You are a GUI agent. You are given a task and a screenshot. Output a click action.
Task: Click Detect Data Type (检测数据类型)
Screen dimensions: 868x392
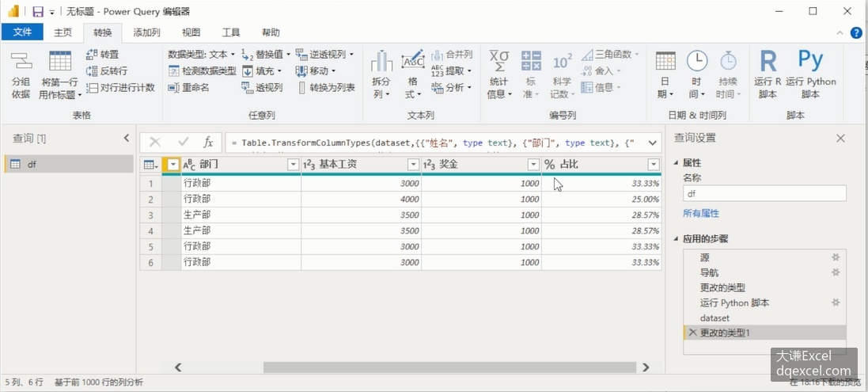pyautogui.click(x=202, y=70)
